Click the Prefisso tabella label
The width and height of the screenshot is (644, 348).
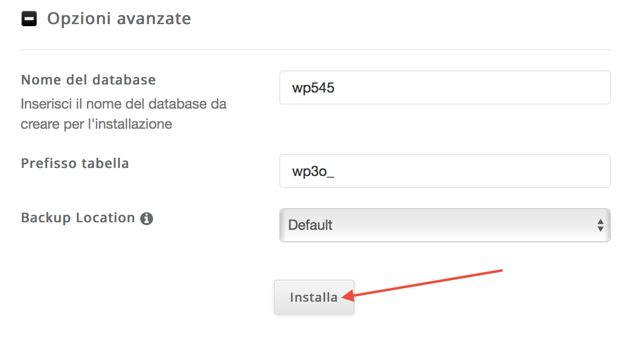point(75,163)
